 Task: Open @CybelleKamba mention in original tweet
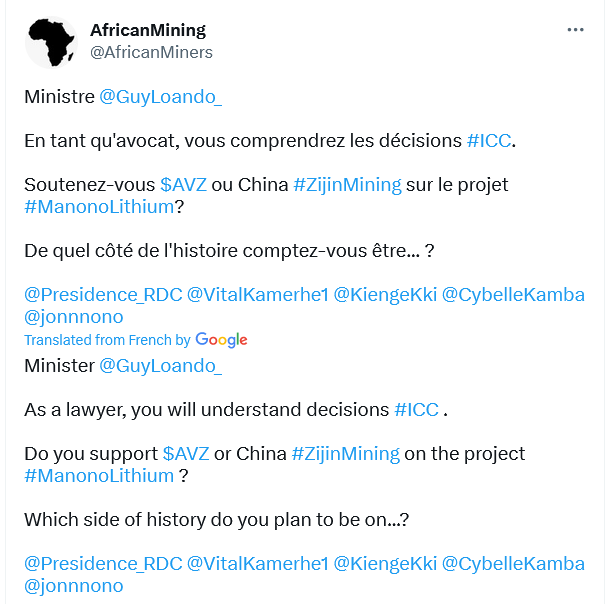point(513,295)
